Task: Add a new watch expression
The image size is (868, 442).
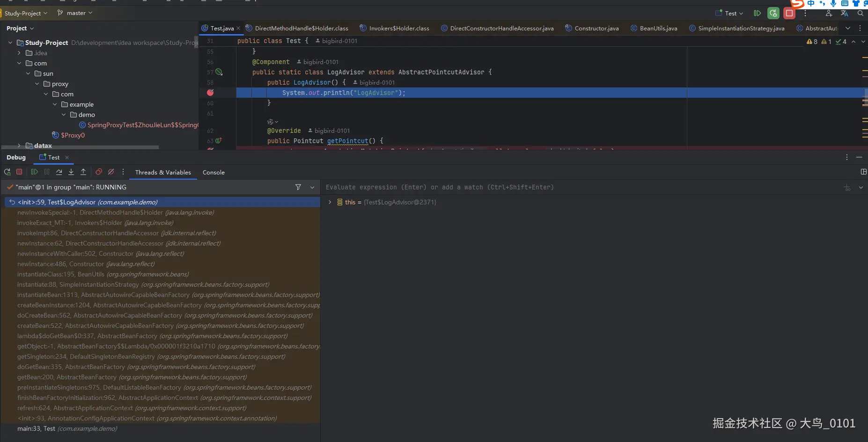Action: [847, 188]
